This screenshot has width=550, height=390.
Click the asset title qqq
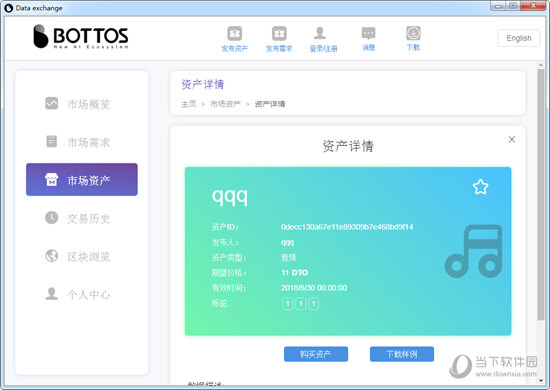pos(230,197)
